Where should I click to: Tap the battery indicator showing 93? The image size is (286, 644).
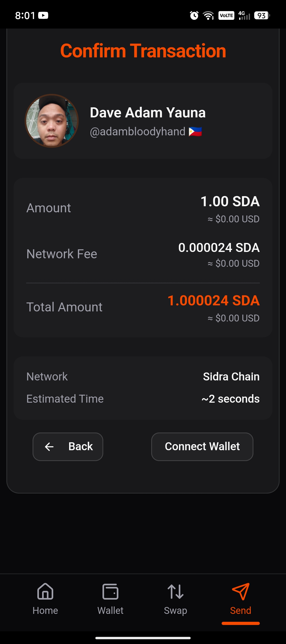[262, 16]
